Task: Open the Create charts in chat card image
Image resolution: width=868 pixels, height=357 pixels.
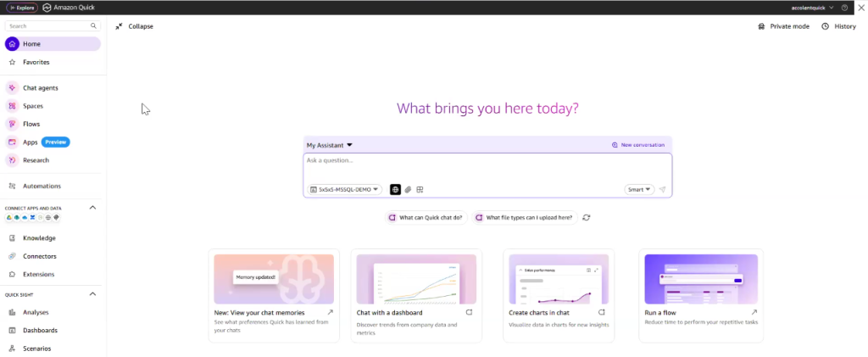Action: coord(559,279)
